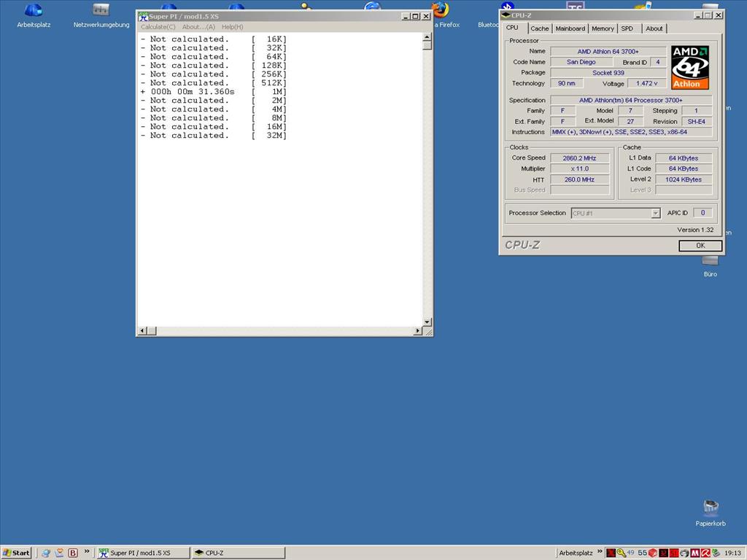Click the Name field 'AMD Athlon 64 3700+'
747x560 pixels.
[x=608, y=52]
